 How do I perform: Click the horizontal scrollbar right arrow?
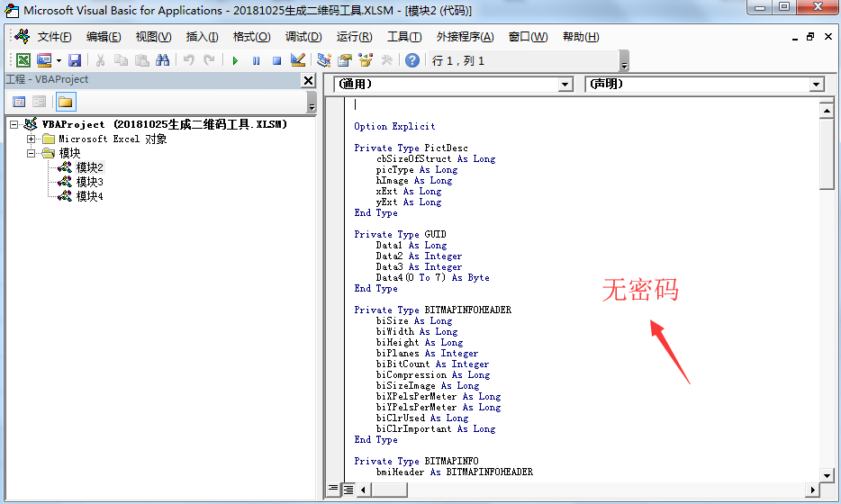pos(813,490)
